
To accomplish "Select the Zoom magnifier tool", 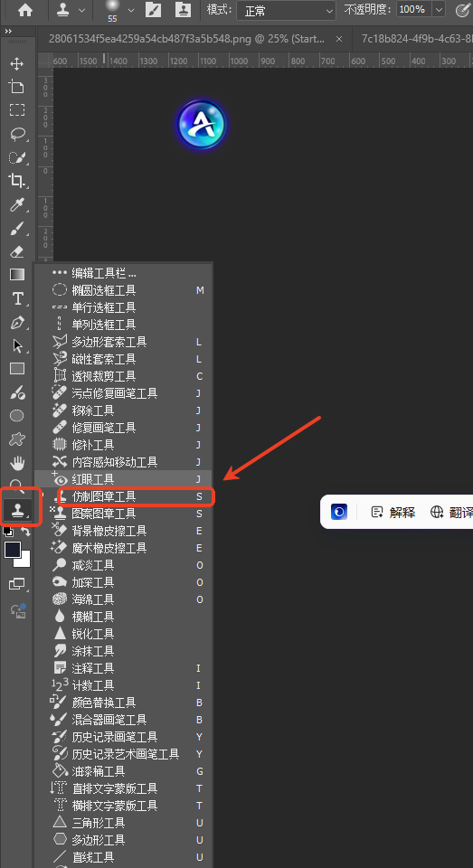I will pos(17,485).
